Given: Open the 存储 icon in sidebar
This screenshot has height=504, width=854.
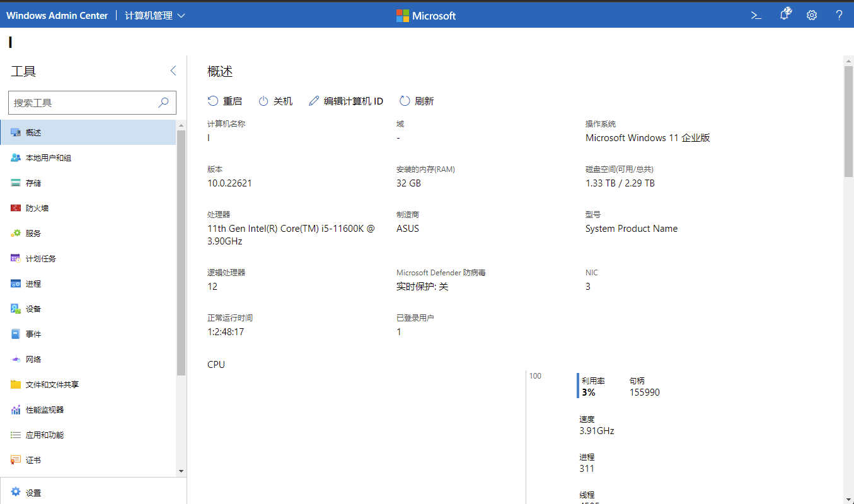Looking at the screenshot, I should click(16, 183).
